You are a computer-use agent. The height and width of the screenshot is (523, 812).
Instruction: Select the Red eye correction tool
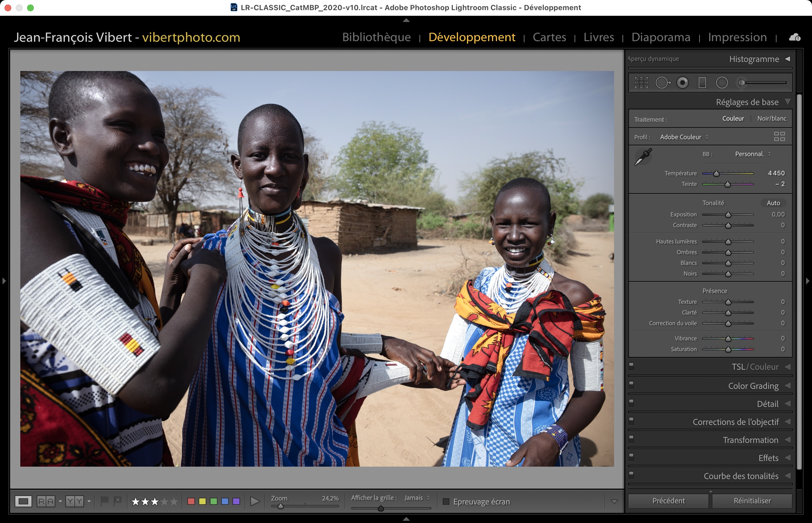[x=682, y=83]
